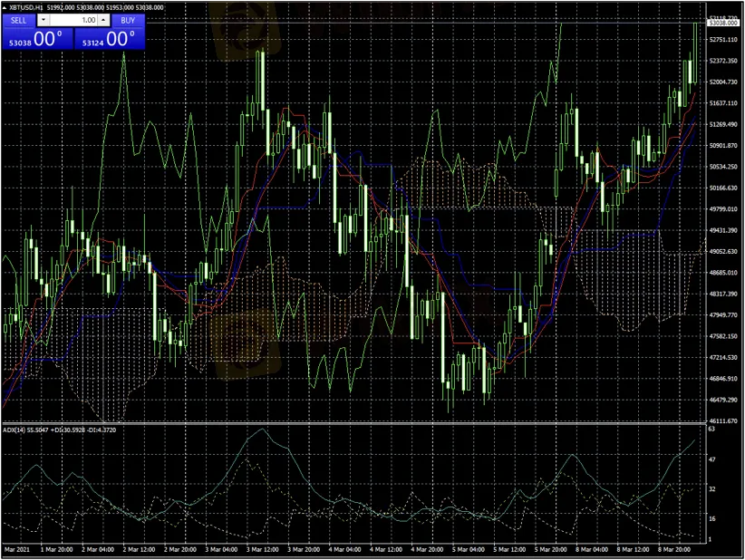Select the ADX(14) indicator label
The width and height of the screenshot is (745, 560).
tap(16, 429)
